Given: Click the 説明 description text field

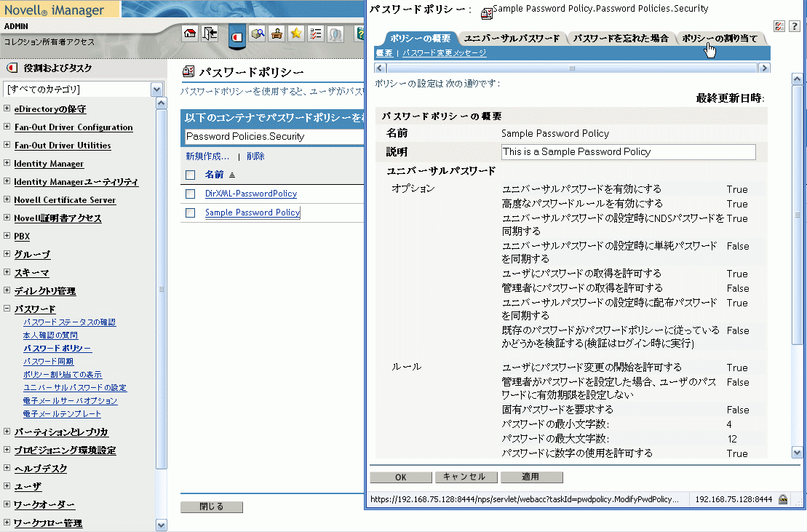Looking at the screenshot, I should [x=629, y=152].
